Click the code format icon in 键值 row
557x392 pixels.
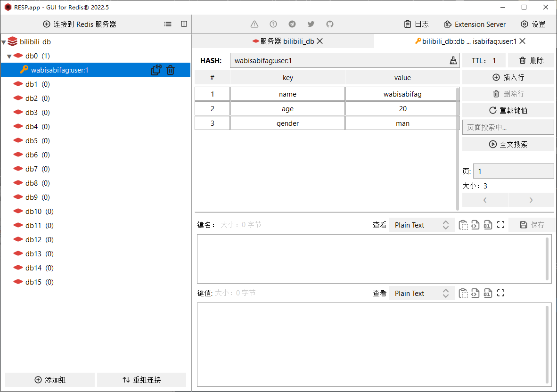(475, 293)
